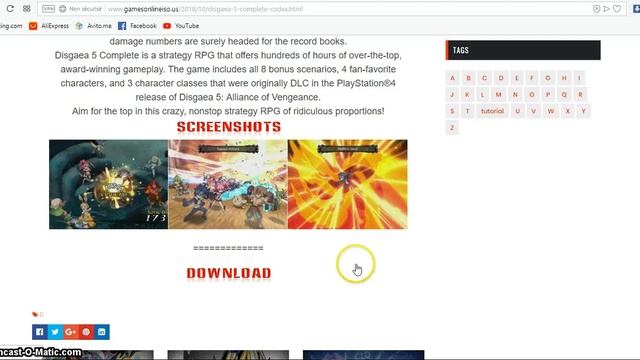Select tag K
This screenshot has height=360, width=640.
tap(467, 94)
